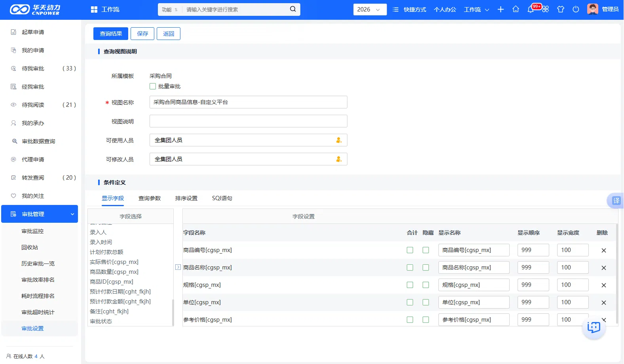Viewport: 624px width, 364px height.
Task: Open notifications bell with 99+ badge
Action: pyautogui.click(x=531, y=9)
